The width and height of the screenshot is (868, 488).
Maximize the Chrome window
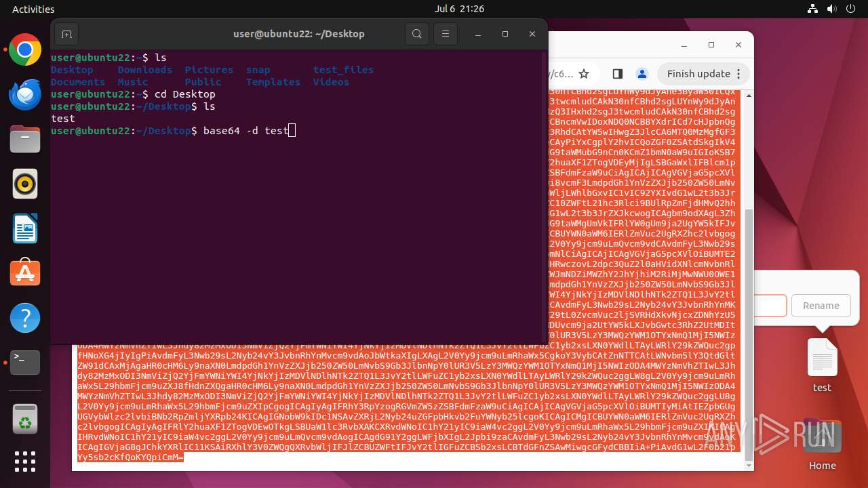711,45
